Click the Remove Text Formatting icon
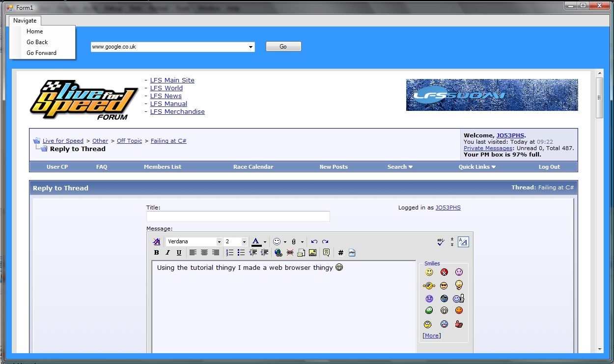This screenshot has height=364, width=614. point(157,241)
